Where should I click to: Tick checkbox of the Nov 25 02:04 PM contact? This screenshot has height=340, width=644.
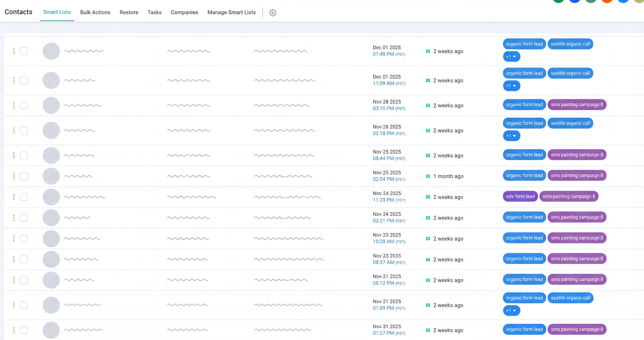(24, 176)
